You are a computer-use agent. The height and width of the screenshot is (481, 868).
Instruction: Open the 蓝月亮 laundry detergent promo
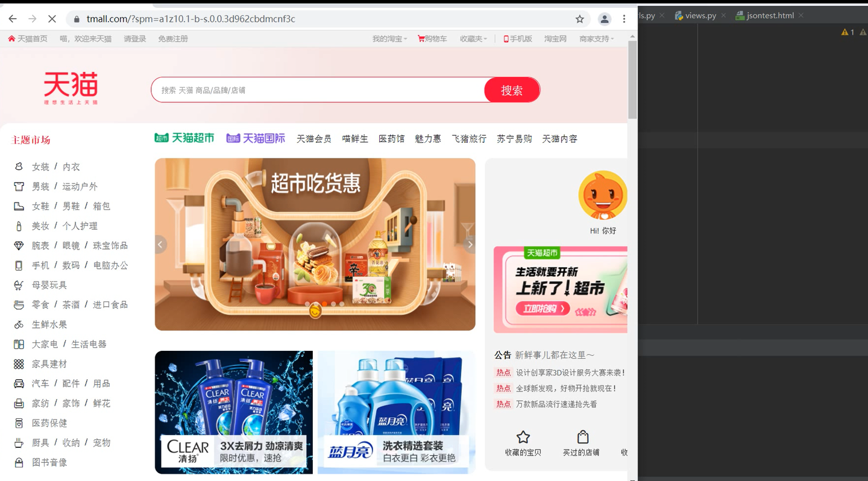pos(397,412)
